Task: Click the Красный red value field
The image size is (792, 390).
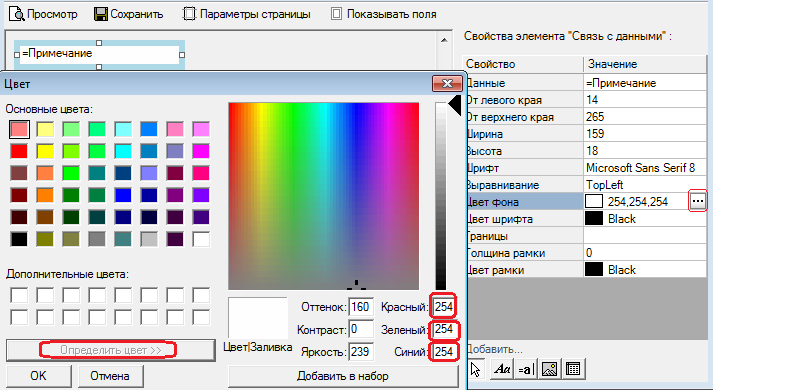Action: [443, 307]
